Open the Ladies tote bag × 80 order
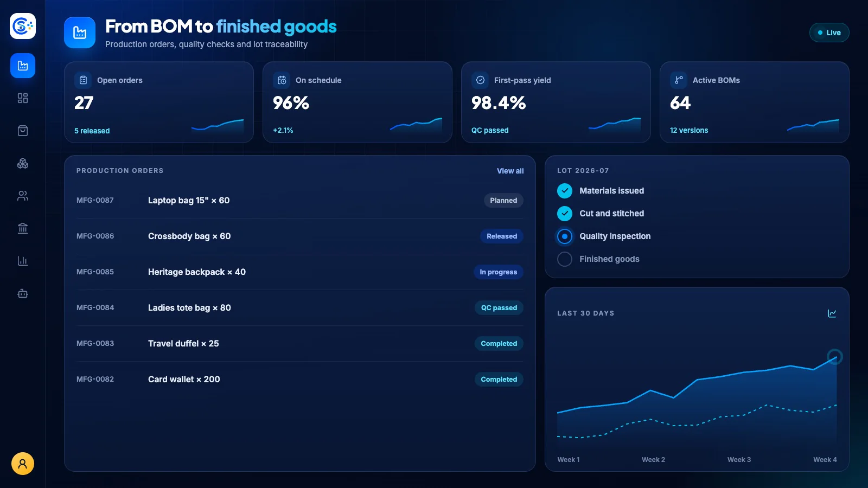This screenshot has width=868, height=488. pos(189,307)
